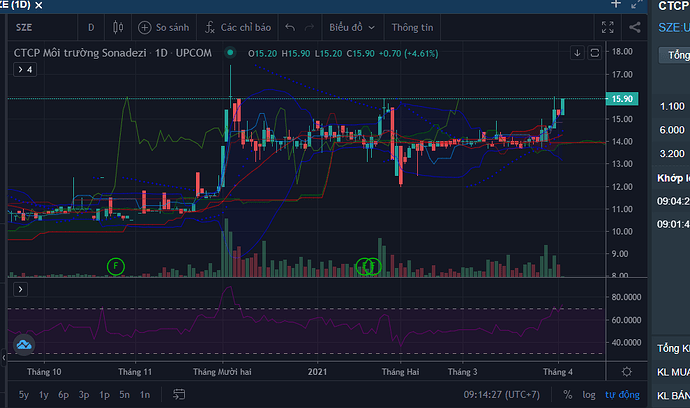Click the SZE:U link in side panel
690x408 pixels.
674,28
